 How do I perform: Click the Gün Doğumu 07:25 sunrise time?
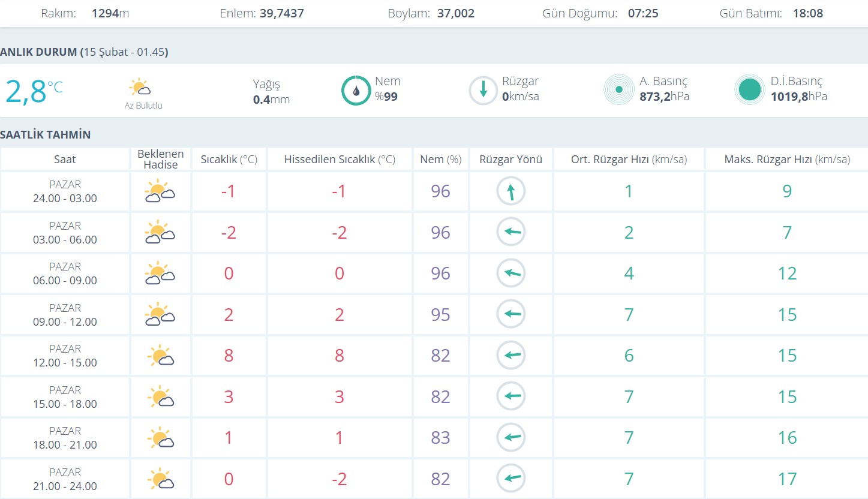[x=643, y=13]
